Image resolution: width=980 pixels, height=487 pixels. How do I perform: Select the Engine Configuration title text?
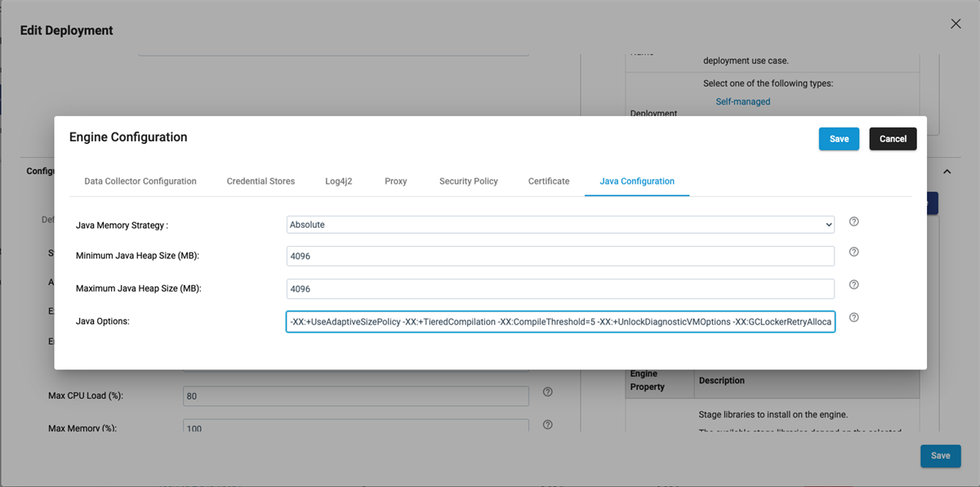(x=128, y=137)
